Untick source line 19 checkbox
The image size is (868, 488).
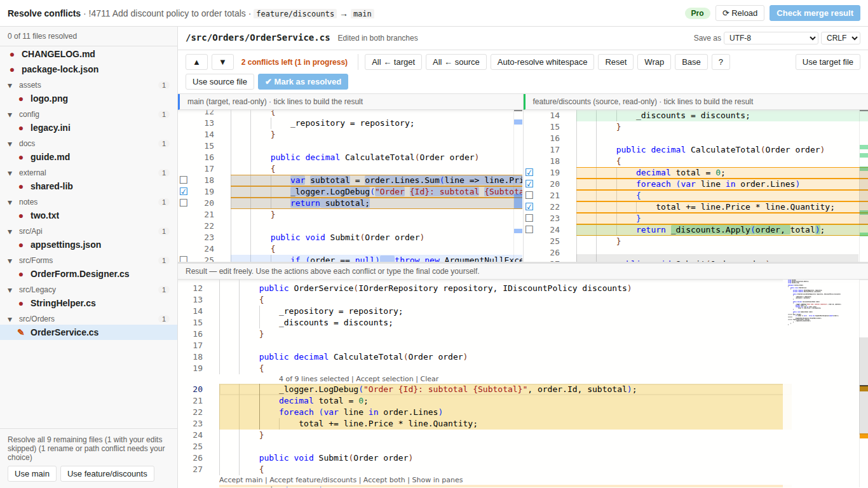click(x=529, y=172)
